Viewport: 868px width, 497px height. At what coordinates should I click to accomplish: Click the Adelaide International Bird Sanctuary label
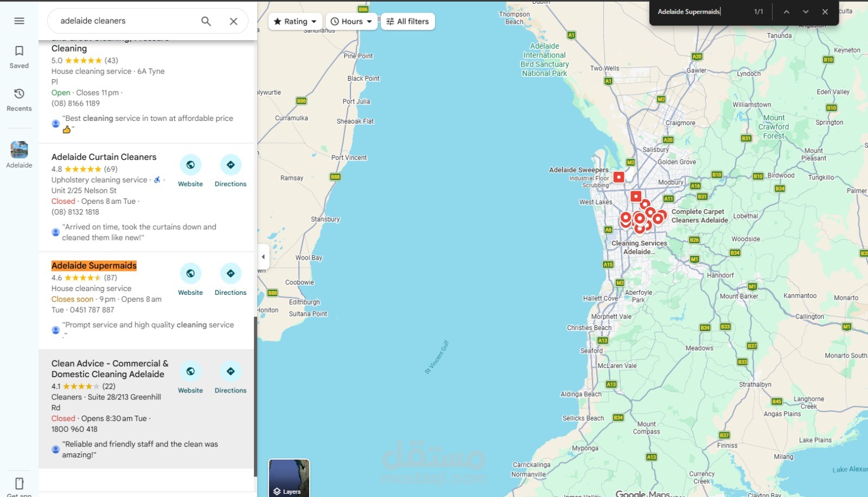click(545, 60)
